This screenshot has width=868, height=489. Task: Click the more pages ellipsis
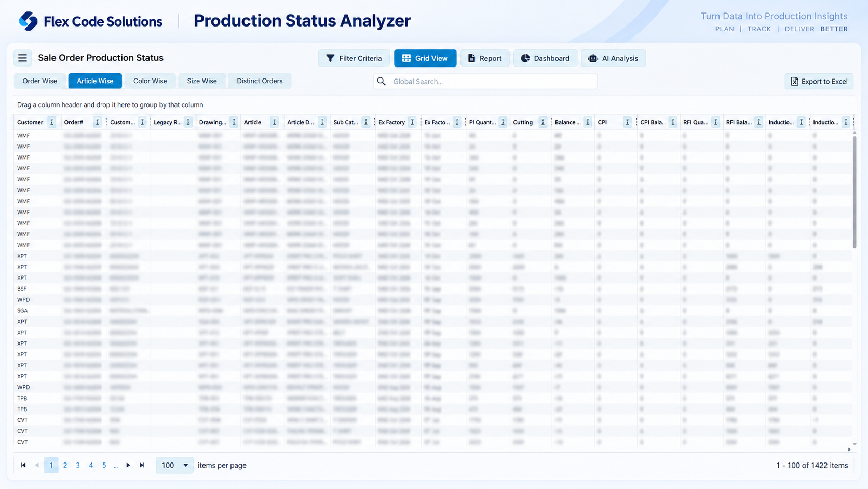[116, 465]
